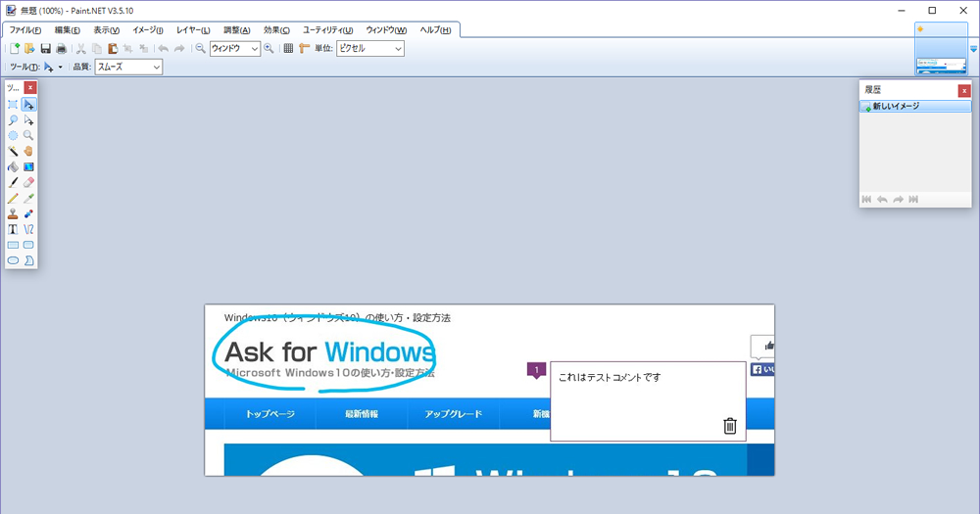
Task: Select 新しいイメージ history entry
Action: 915,107
